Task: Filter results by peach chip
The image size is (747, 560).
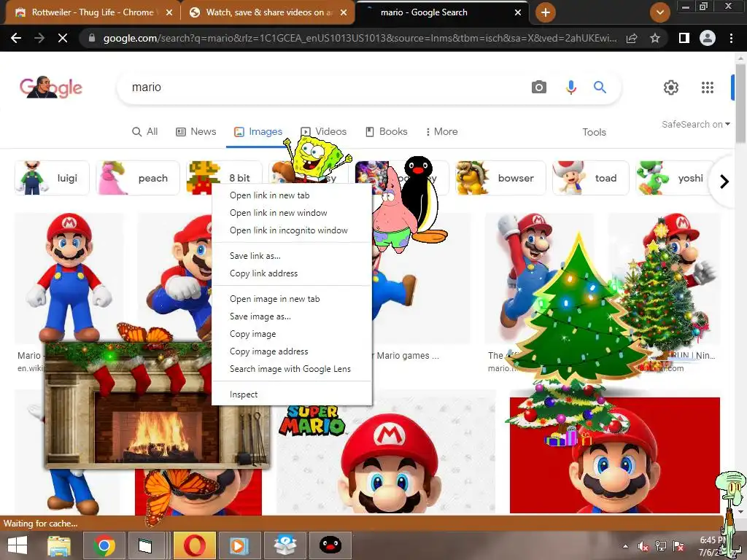Action: point(138,178)
